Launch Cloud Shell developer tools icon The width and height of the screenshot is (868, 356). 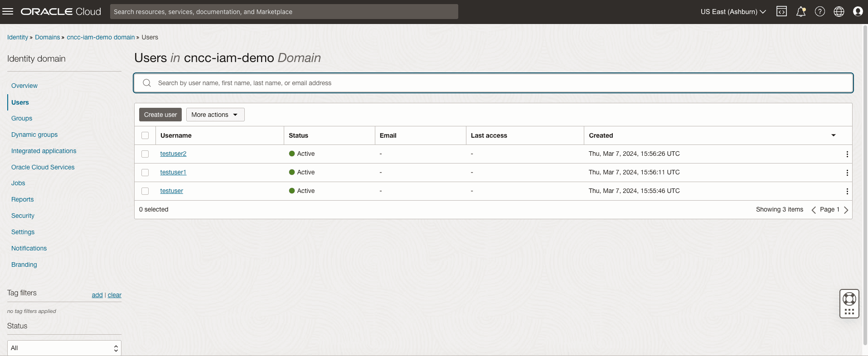[781, 11]
